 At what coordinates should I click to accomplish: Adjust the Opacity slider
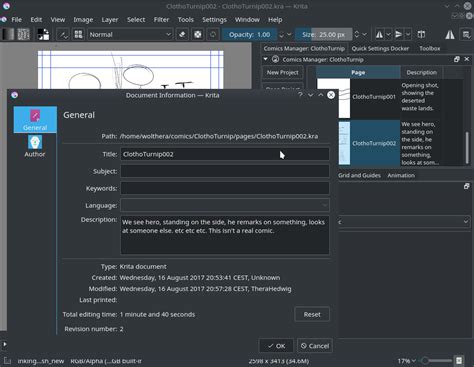(x=249, y=34)
